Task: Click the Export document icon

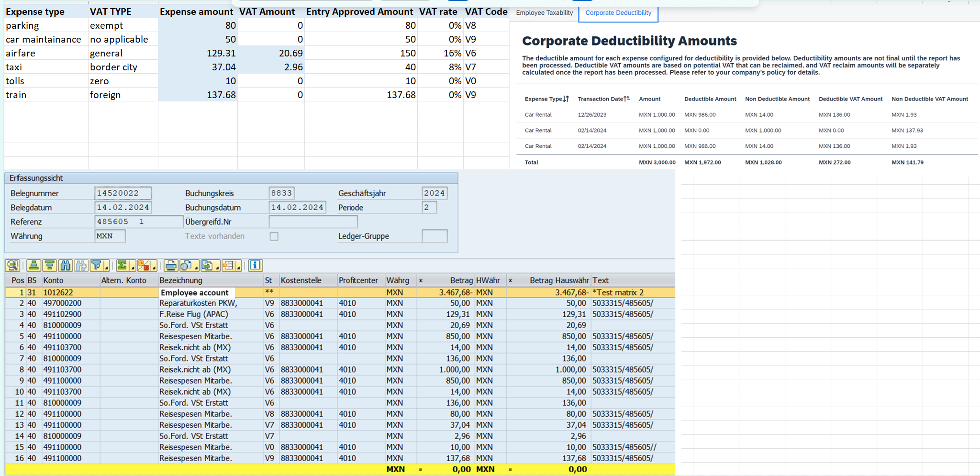Action: (x=207, y=266)
